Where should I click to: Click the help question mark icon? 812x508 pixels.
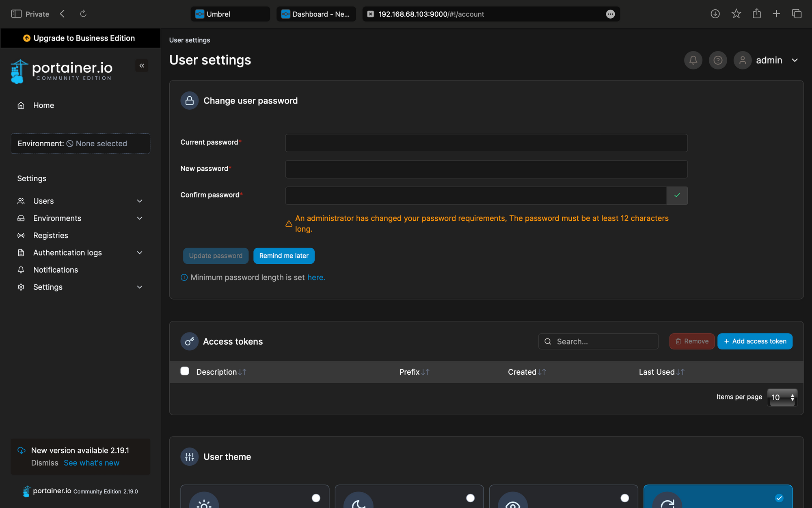pos(718,60)
